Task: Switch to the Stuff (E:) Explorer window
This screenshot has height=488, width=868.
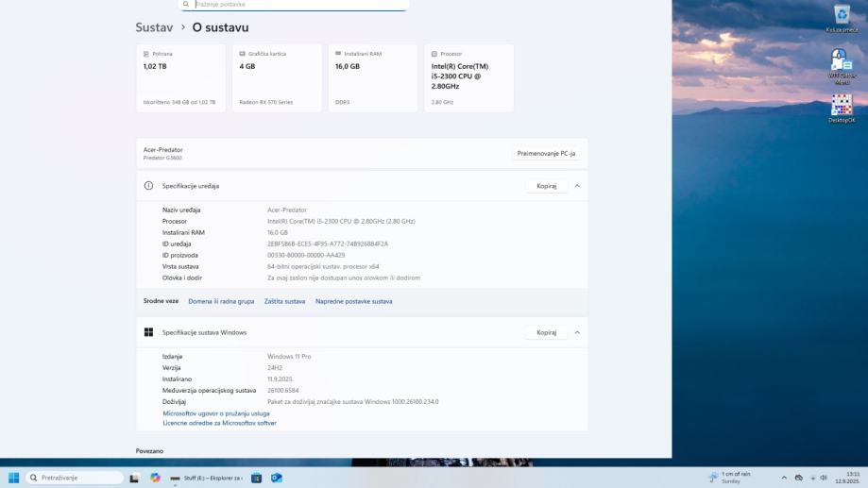Action: click(x=206, y=478)
